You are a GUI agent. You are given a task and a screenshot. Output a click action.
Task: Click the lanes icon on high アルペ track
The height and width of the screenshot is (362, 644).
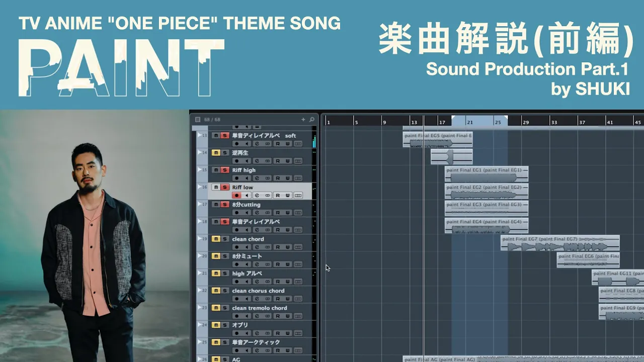tap(298, 282)
